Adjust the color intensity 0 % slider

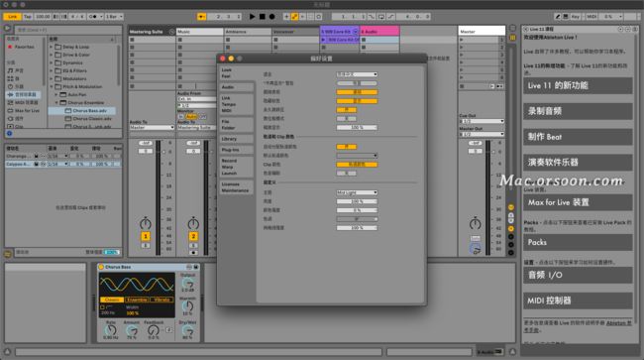point(357,210)
